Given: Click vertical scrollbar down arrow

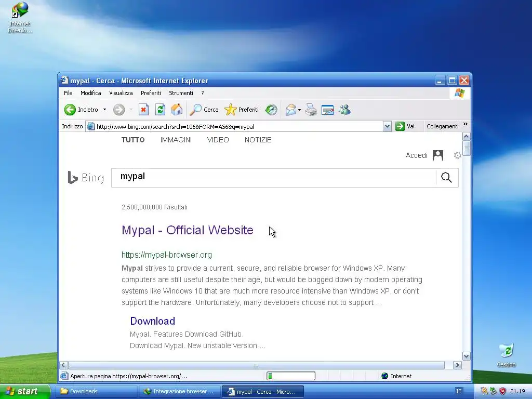Looking at the screenshot, I should (x=466, y=356).
